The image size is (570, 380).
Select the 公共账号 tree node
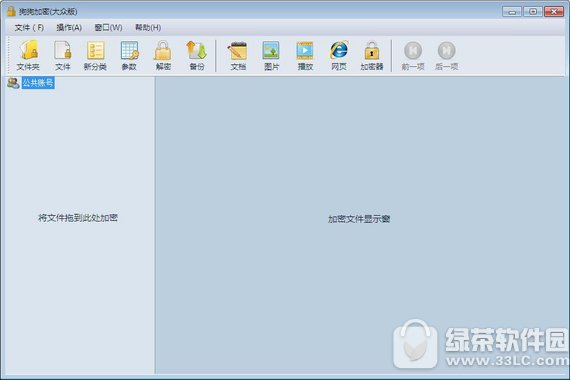(38, 83)
